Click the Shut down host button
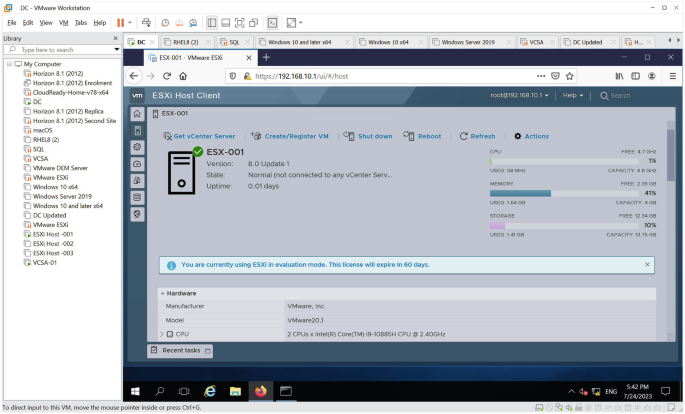 coord(368,136)
